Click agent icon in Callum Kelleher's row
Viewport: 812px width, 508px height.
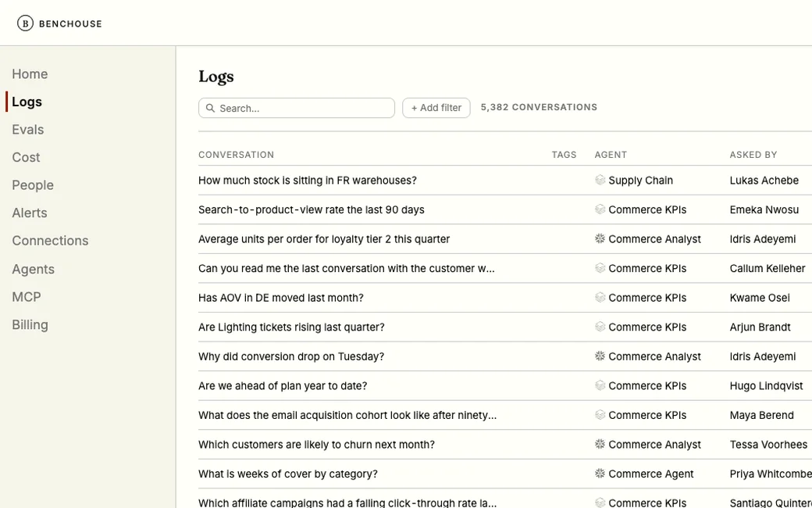[600, 268]
